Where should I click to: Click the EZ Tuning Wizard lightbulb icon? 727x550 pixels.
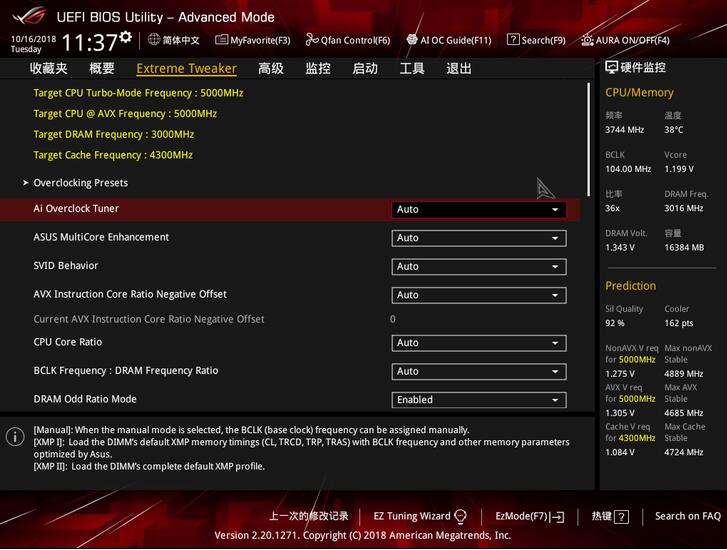[460, 516]
